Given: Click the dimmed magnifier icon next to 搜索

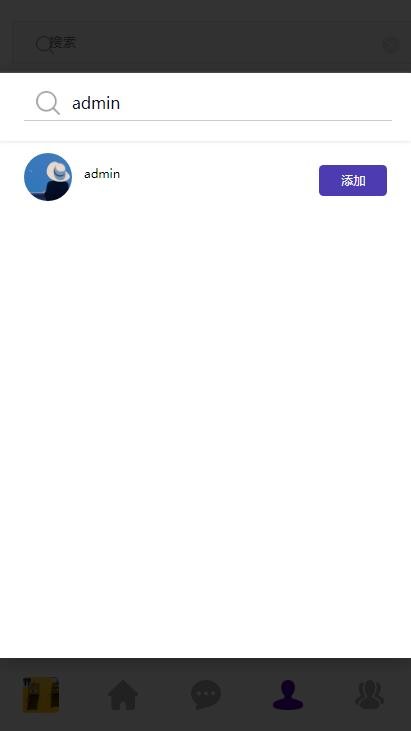Looking at the screenshot, I should [x=43, y=45].
